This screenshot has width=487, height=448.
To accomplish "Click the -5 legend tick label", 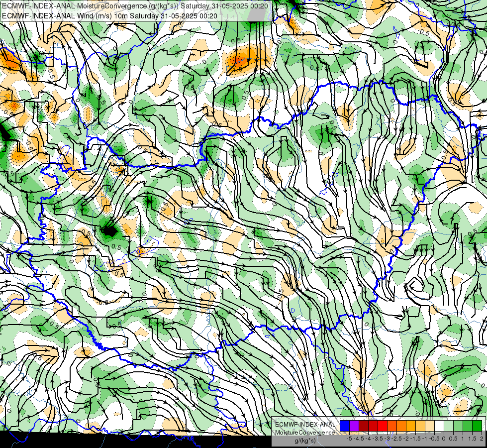I will tap(349, 439).
